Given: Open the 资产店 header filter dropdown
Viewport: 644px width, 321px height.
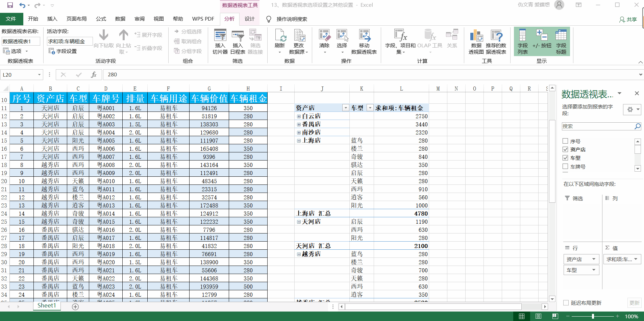Looking at the screenshot, I should click(345, 108).
